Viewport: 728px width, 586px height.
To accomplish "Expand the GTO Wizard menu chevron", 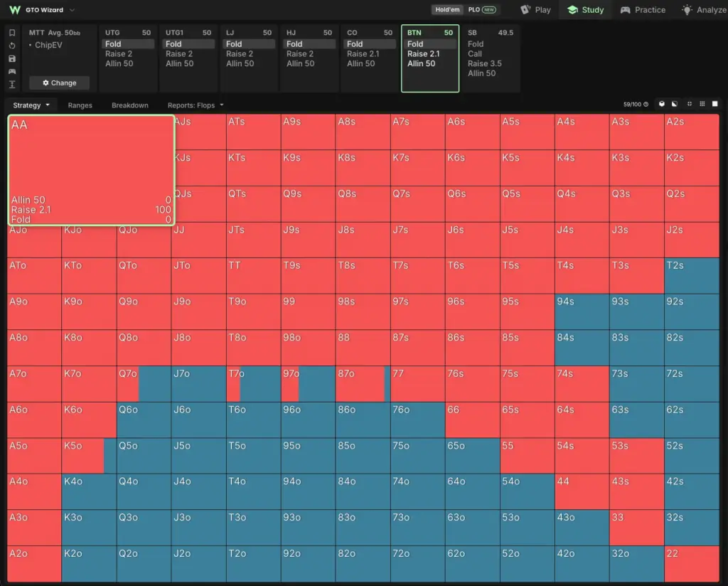I will tap(72, 10).
